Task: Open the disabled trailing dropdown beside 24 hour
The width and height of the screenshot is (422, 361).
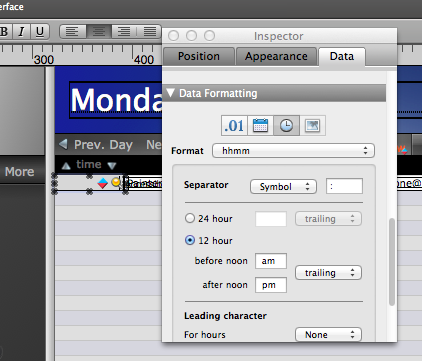Action: [328, 219]
